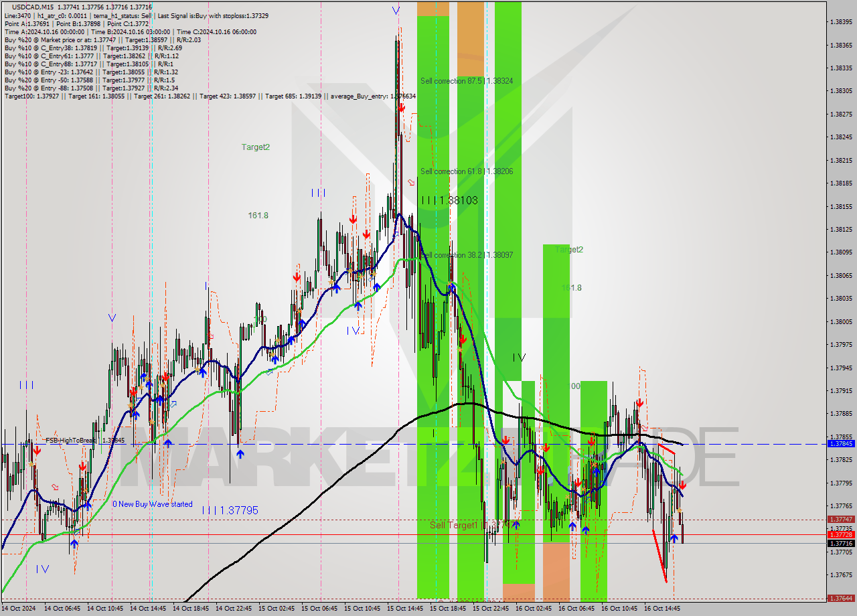Image resolution: width=857 pixels, height=616 pixels.
Task: Click the 'Sell Target1' label
Action: point(453,525)
